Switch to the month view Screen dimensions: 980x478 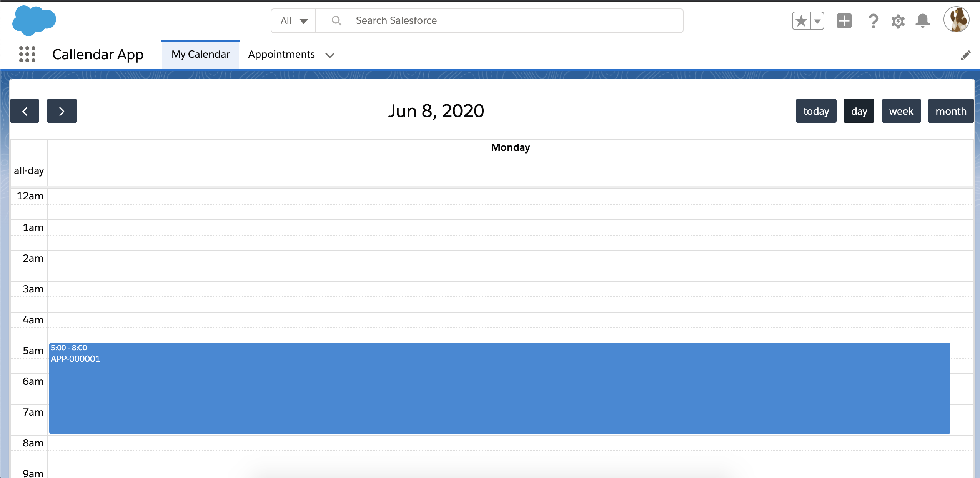point(949,111)
